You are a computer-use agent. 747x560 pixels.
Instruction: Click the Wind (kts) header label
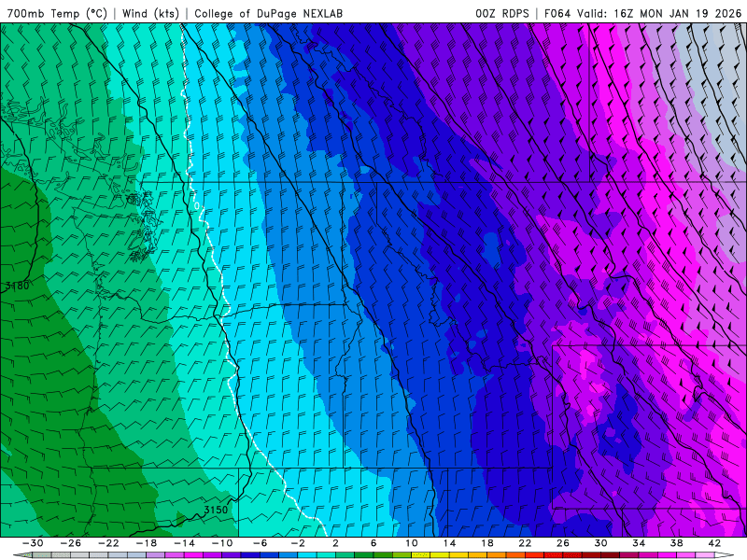[x=150, y=13]
